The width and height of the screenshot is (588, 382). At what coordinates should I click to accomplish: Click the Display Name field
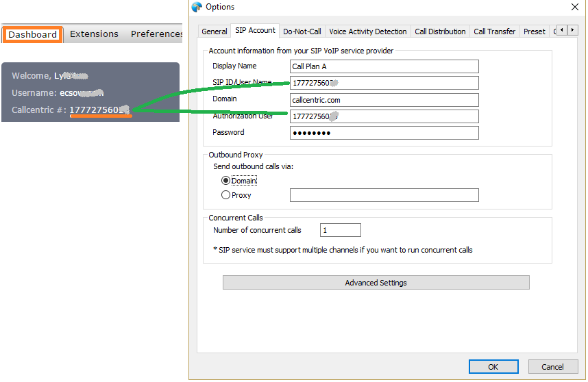(x=384, y=66)
